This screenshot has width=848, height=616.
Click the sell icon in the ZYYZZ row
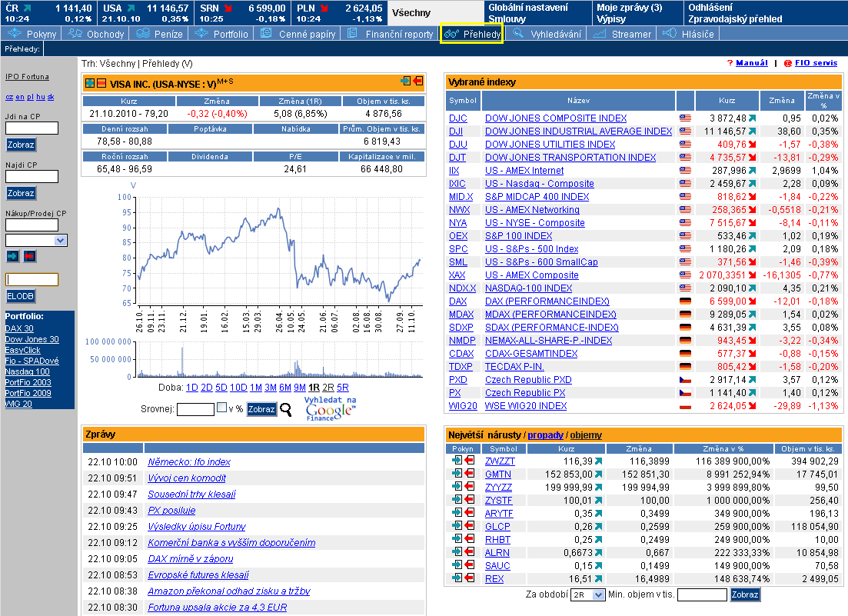click(x=470, y=486)
